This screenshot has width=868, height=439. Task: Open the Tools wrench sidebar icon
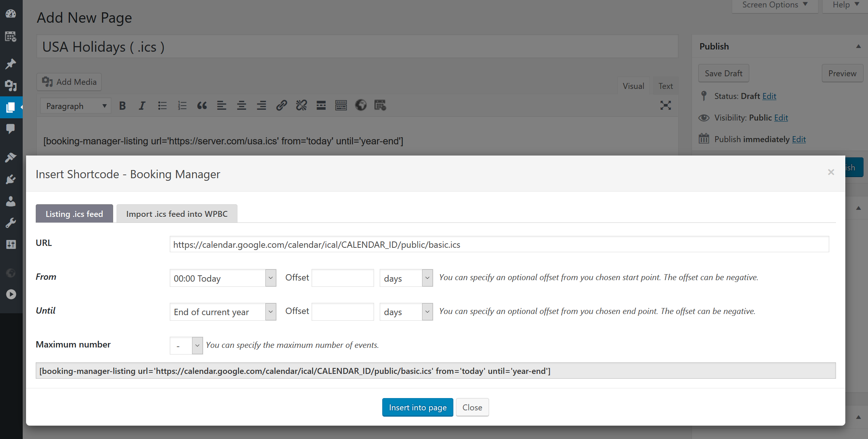click(x=11, y=223)
